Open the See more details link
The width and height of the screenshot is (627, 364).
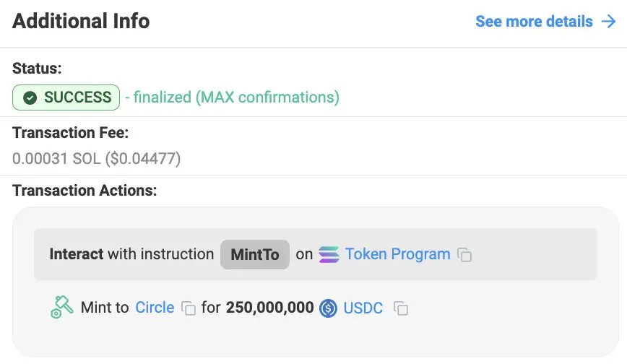(x=534, y=22)
